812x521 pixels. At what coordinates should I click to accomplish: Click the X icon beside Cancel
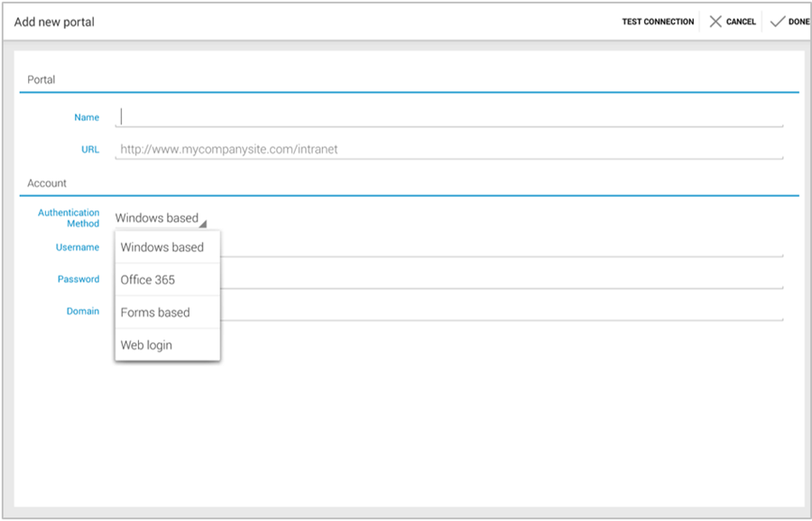(x=715, y=22)
